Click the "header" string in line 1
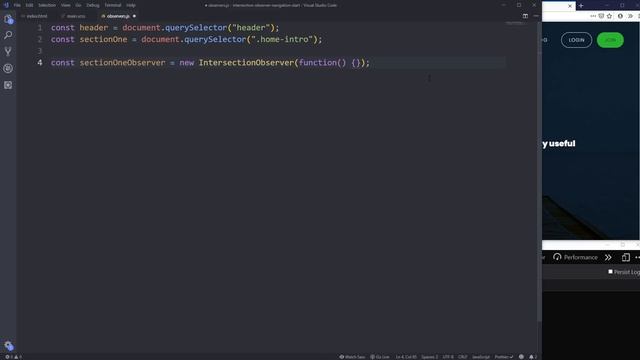Screen dimensions: 640x360 pos(251,27)
